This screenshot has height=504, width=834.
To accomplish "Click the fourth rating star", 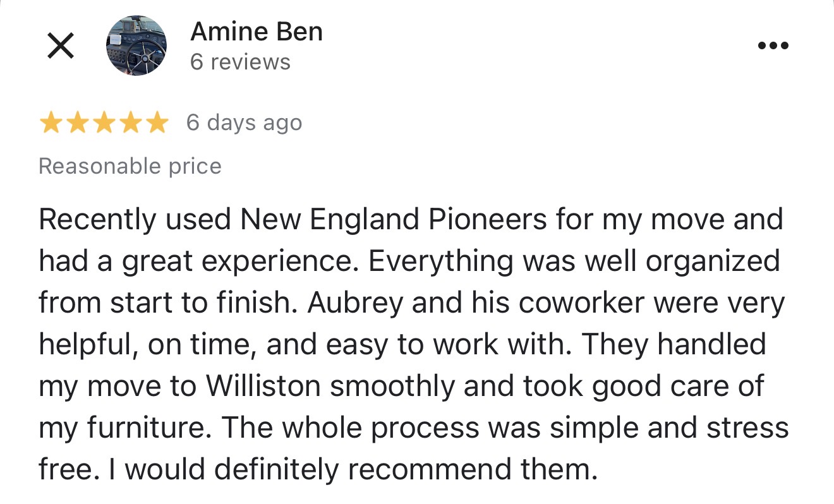I will click(x=130, y=123).
